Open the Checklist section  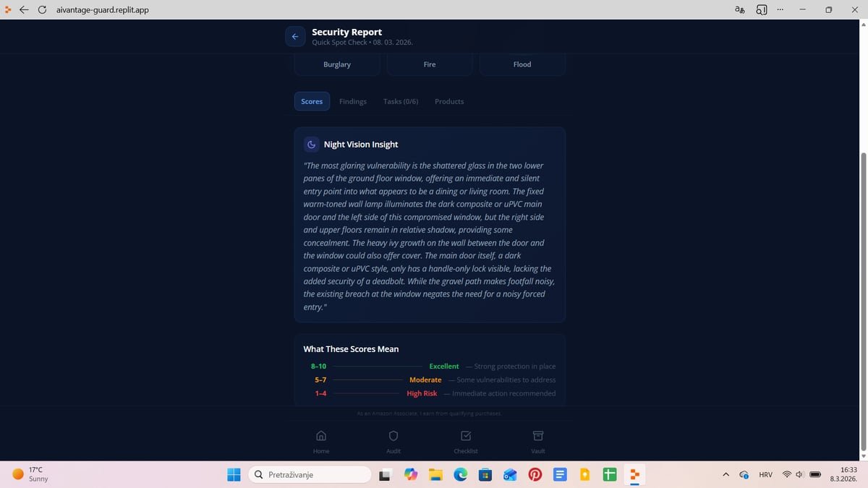tap(465, 441)
